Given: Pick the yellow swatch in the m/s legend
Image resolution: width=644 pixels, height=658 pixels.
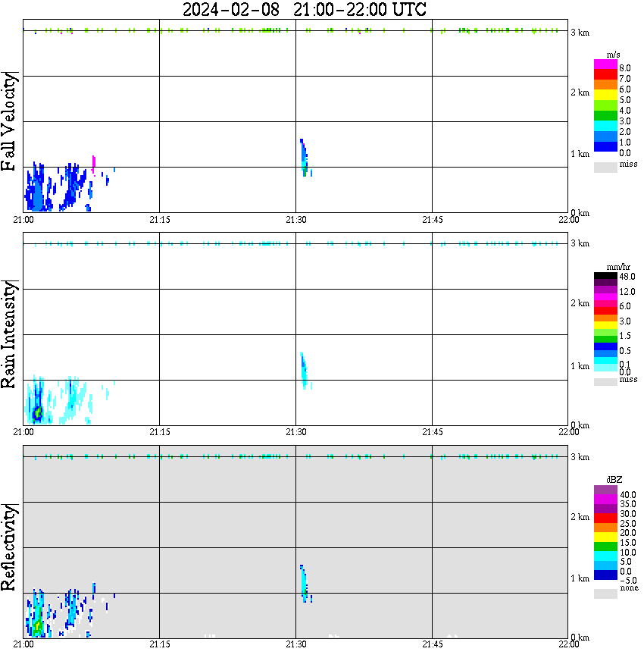Looking at the screenshot, I should [605, 95].
